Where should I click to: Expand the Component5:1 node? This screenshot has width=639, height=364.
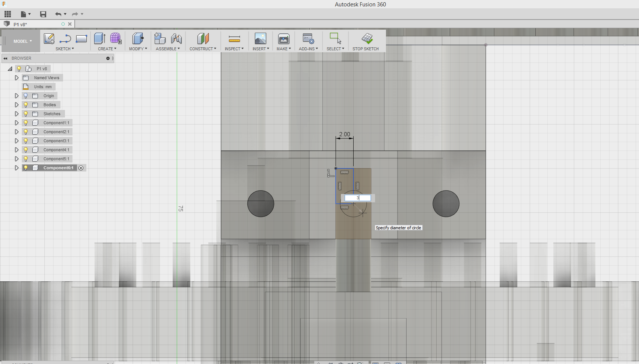click(x=17, y=159)
